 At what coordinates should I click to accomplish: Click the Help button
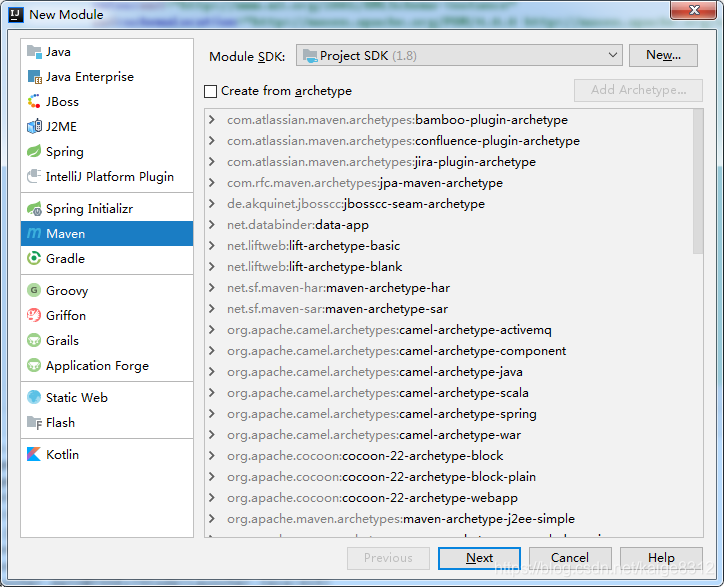coord(661,558)
